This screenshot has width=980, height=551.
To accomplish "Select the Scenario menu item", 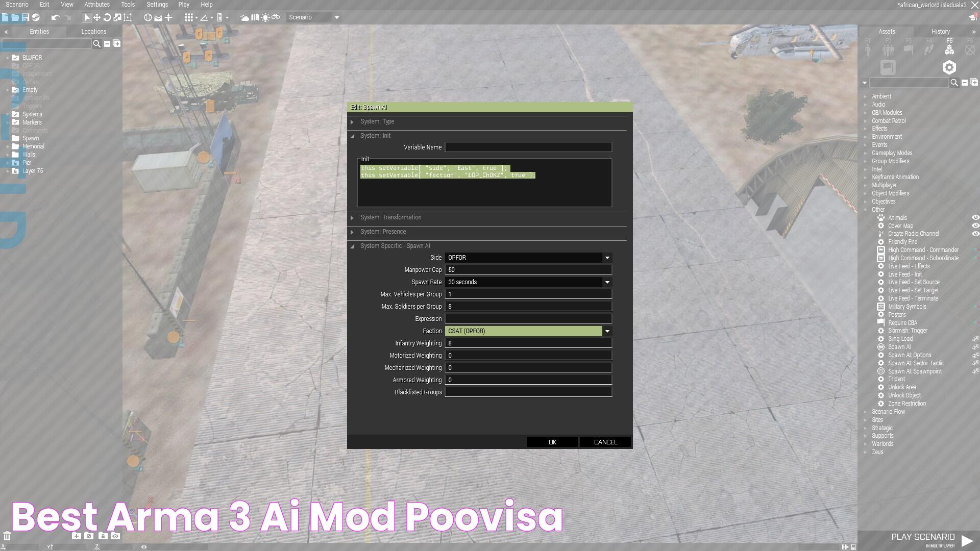I will [15, 5].
